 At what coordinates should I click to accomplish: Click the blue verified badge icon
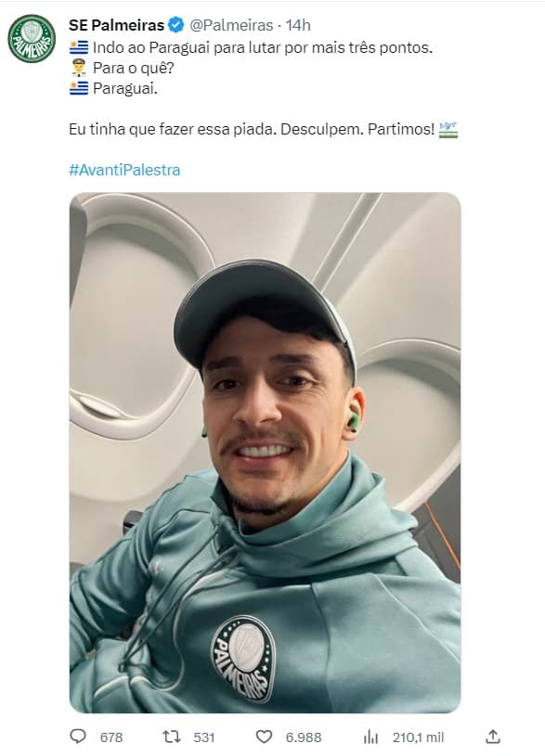[175, 25]
